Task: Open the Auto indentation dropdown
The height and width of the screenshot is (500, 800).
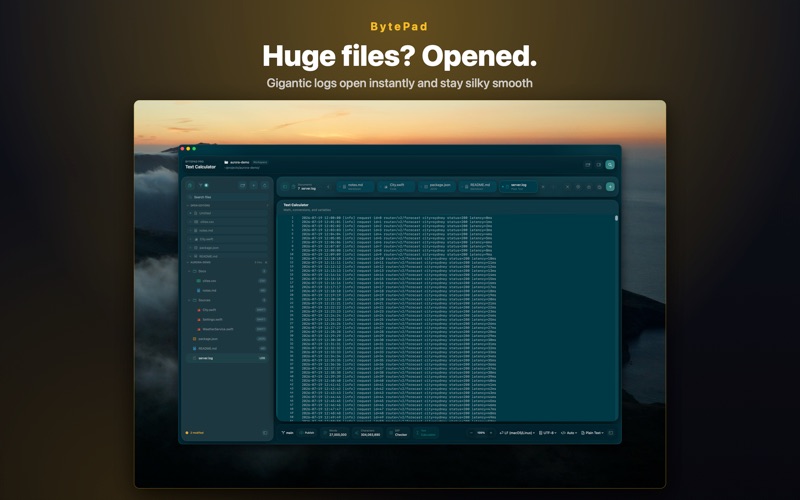Action: [x=569, y=433]
